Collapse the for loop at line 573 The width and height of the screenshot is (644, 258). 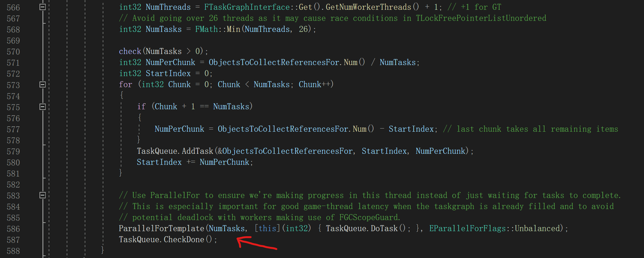point(42,84)
